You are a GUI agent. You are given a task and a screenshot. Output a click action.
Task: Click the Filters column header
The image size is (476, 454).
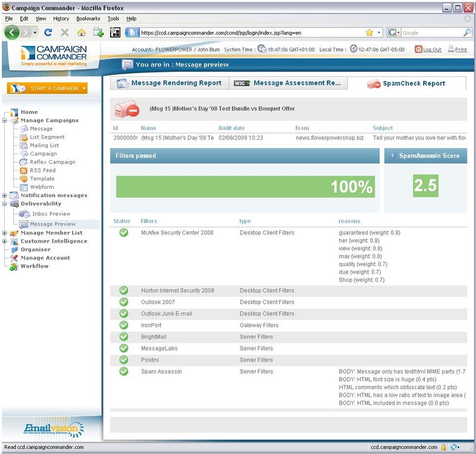click(149, 221)
